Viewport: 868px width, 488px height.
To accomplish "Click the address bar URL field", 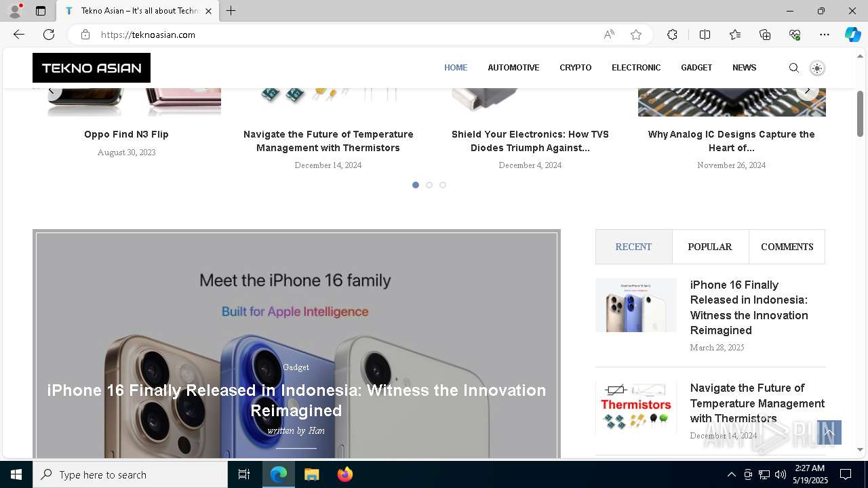I will (x=346, y=35).
